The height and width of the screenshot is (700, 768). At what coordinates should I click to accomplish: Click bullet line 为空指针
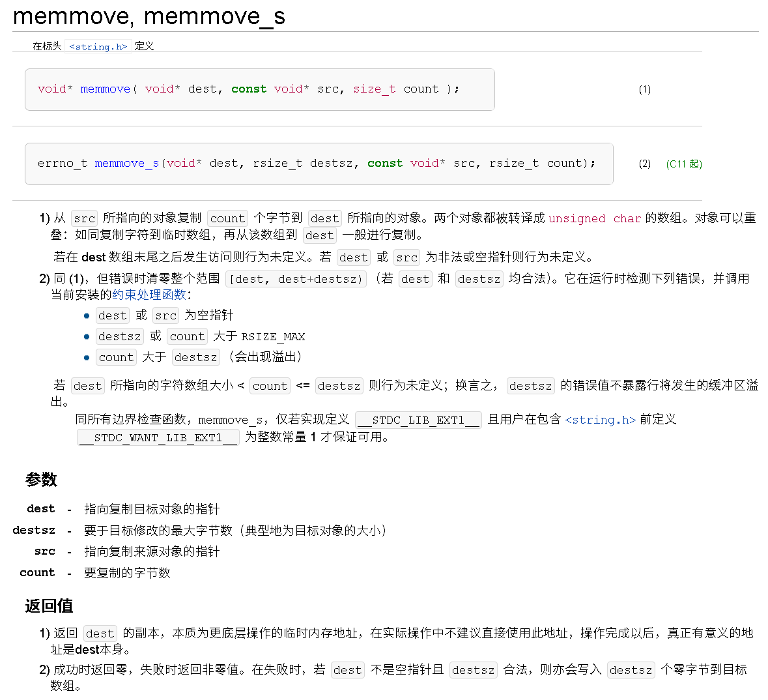(x=209, y=315)
